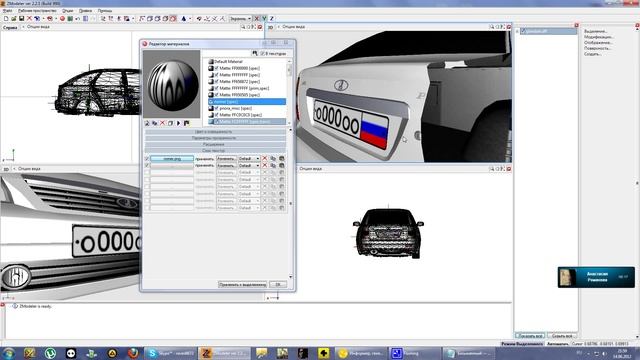
Task: Click 'Применить к выделению' button
Action: (x=242, y=284)
